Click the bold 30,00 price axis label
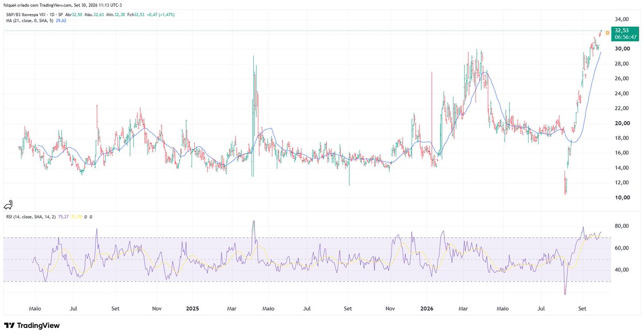This screenshot has height=336, width=644. 622,49
